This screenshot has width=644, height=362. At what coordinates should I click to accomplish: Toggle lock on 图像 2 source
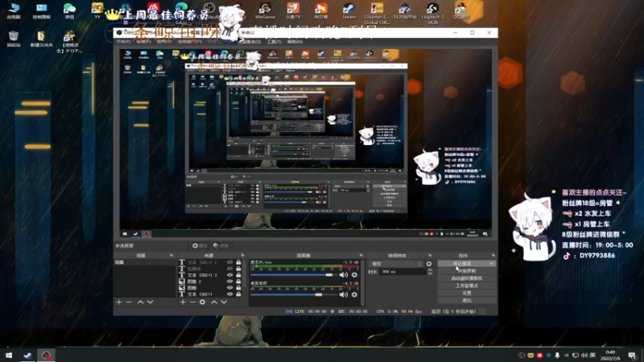click(238, 282)
